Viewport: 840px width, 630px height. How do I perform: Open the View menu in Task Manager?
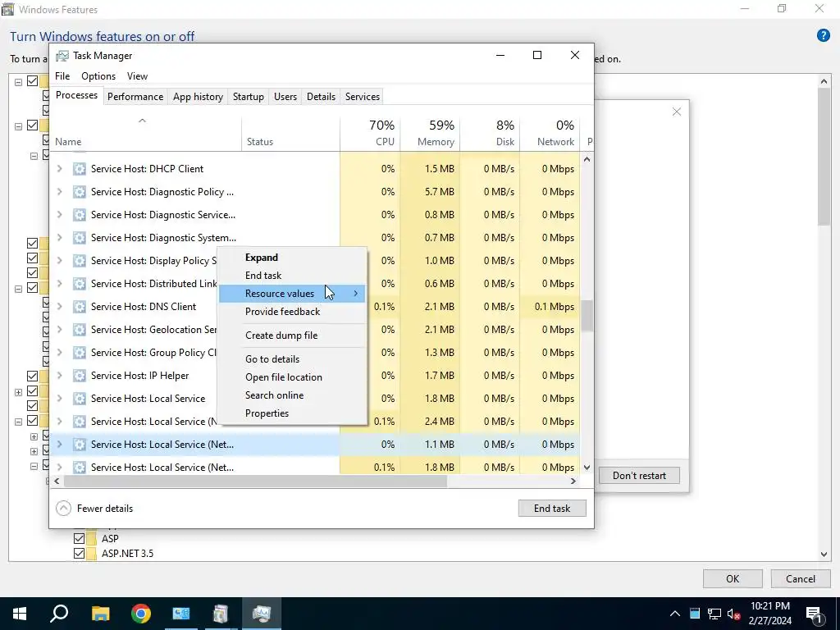tap(137, 76)
